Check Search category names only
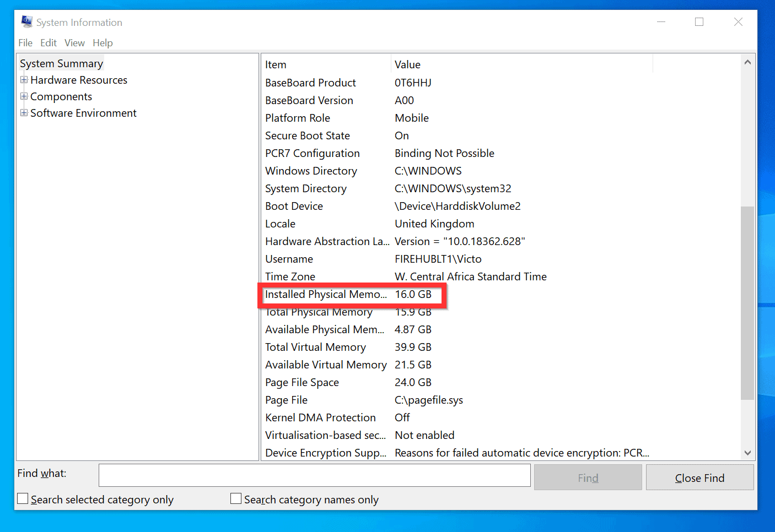This screenshot has width=775, height=532. tap(235, 498)
